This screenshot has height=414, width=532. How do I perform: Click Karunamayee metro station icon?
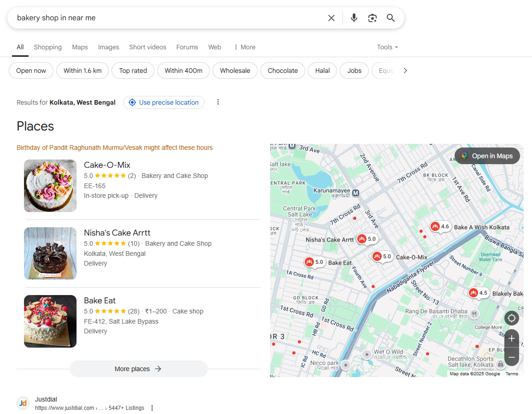355,193
